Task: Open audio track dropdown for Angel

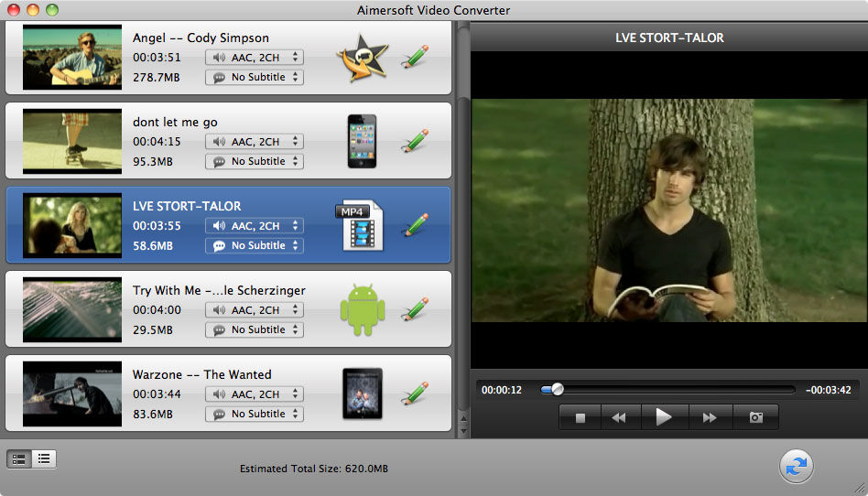Action: 255,57
